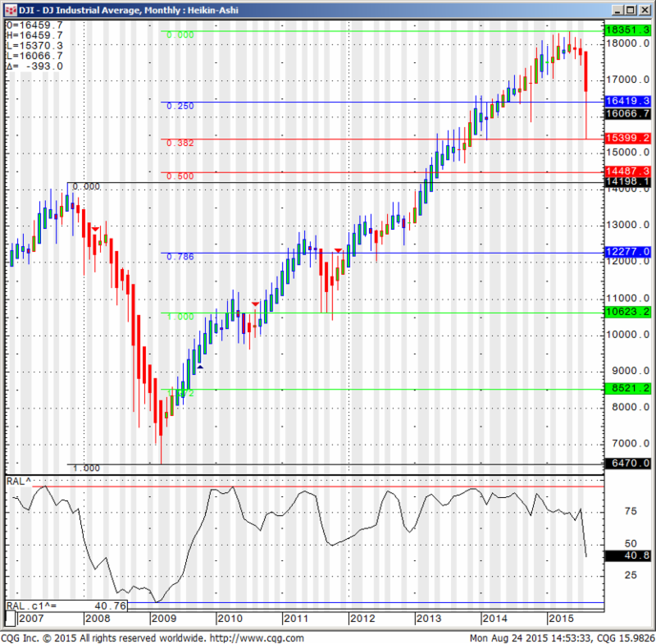Click the 15399.2 red price label
The height and width of the screenshot is (644, 656).
pos(627,138)
